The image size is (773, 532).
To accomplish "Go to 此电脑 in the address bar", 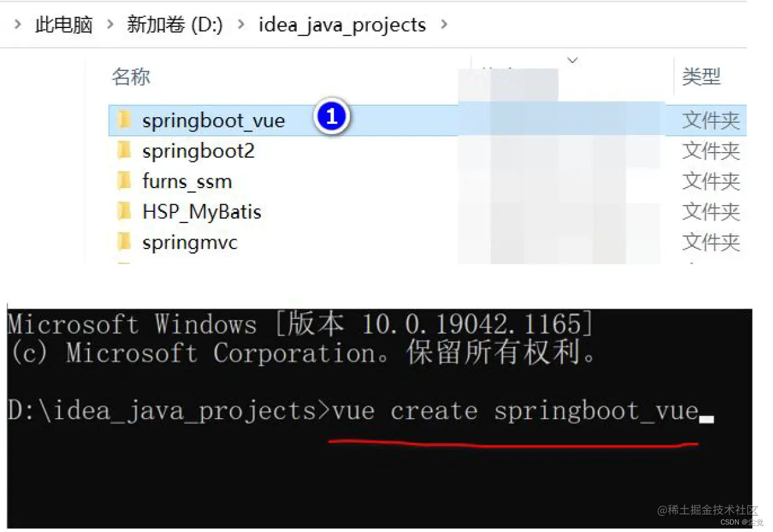I will coord(64,25).
